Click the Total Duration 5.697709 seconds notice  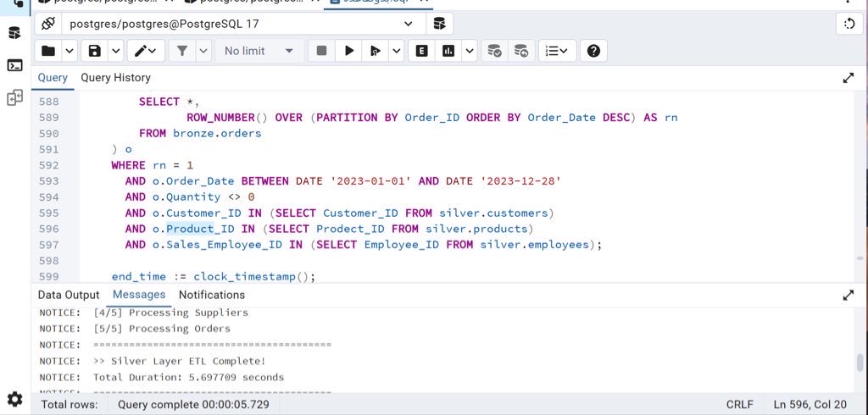click(x=161, y=378)
